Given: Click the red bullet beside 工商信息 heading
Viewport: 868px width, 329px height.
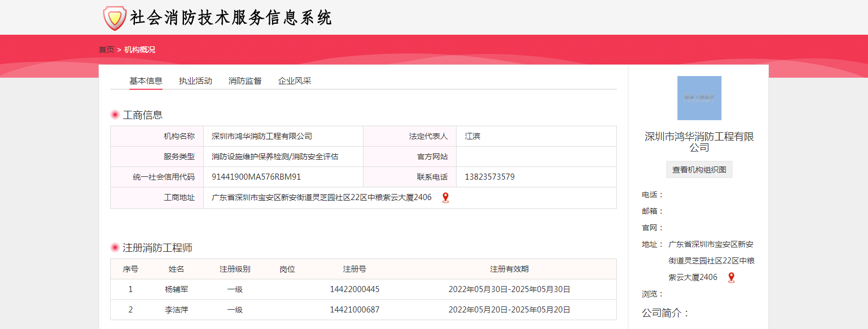Looking at the screenshot, I should (115, 115).
